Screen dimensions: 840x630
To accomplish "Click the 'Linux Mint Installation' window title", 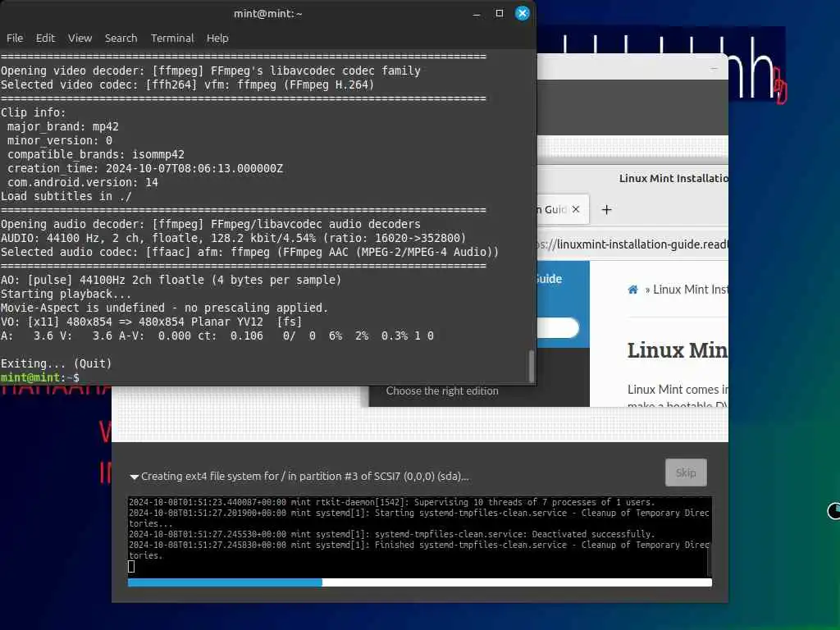I will (673, 178).
